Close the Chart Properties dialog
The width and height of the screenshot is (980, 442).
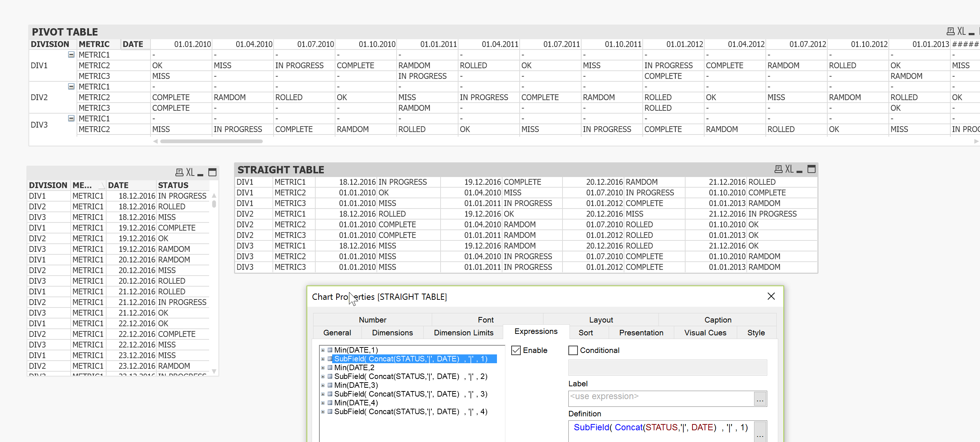click(771, 296)
